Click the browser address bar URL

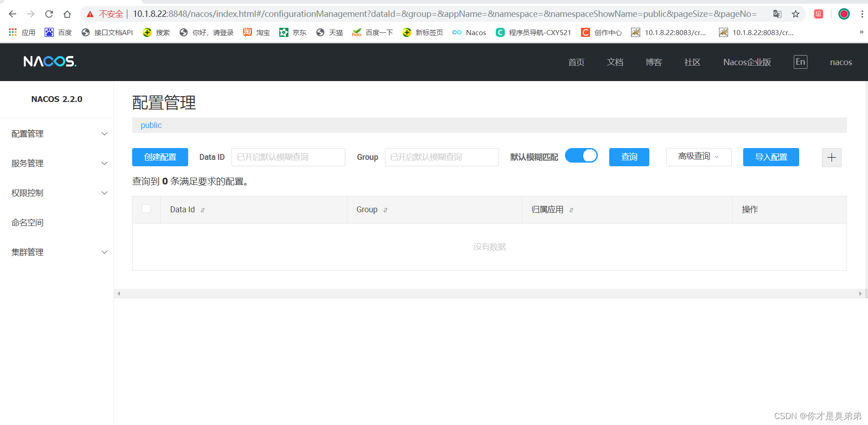click(444, 14)
